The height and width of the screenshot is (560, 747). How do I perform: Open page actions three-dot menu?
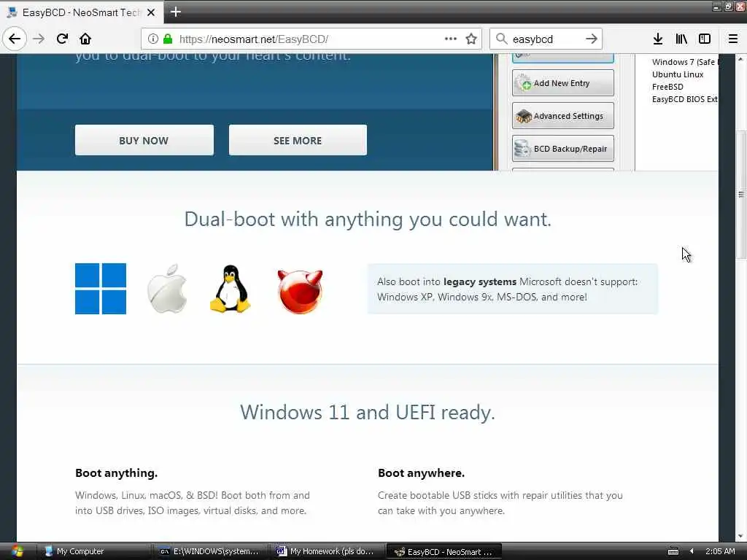tap(451, 39)
